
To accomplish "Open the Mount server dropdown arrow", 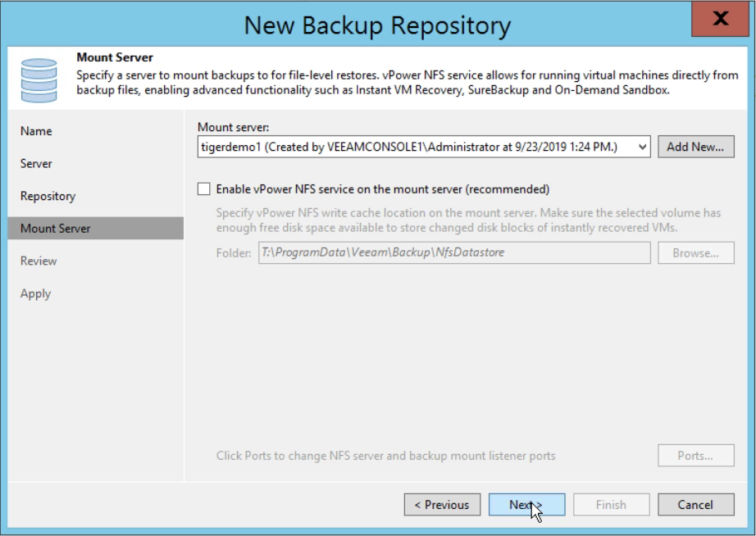I will click(642, 147).
